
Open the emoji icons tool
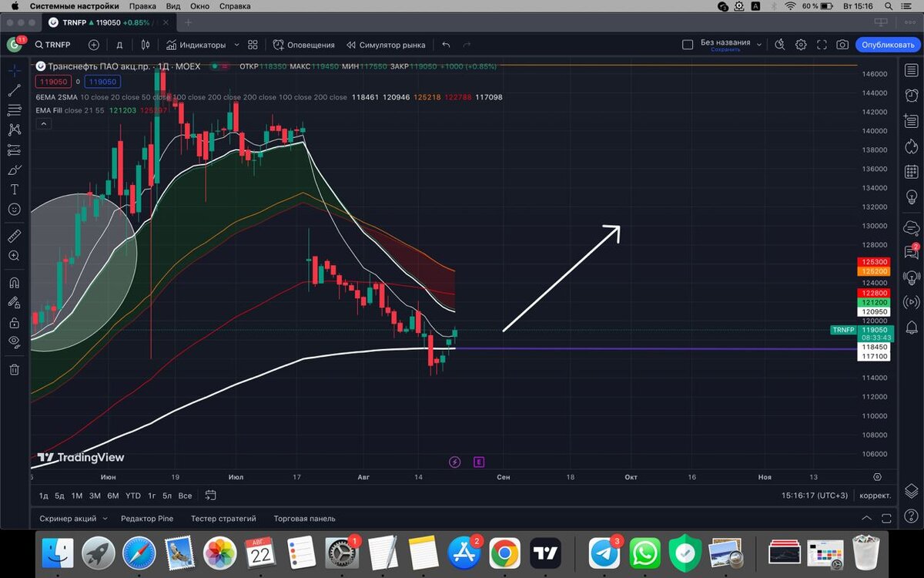(x=14, y=209)
